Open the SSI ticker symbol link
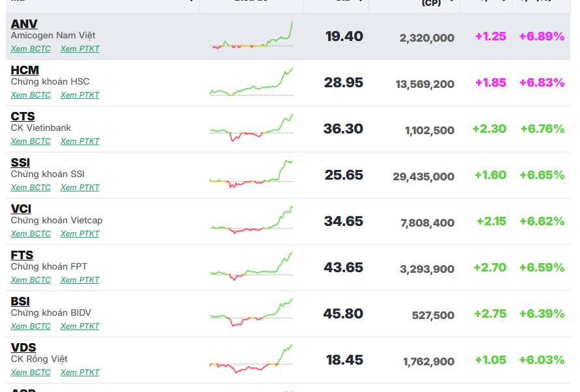 (x=20, y=163)
